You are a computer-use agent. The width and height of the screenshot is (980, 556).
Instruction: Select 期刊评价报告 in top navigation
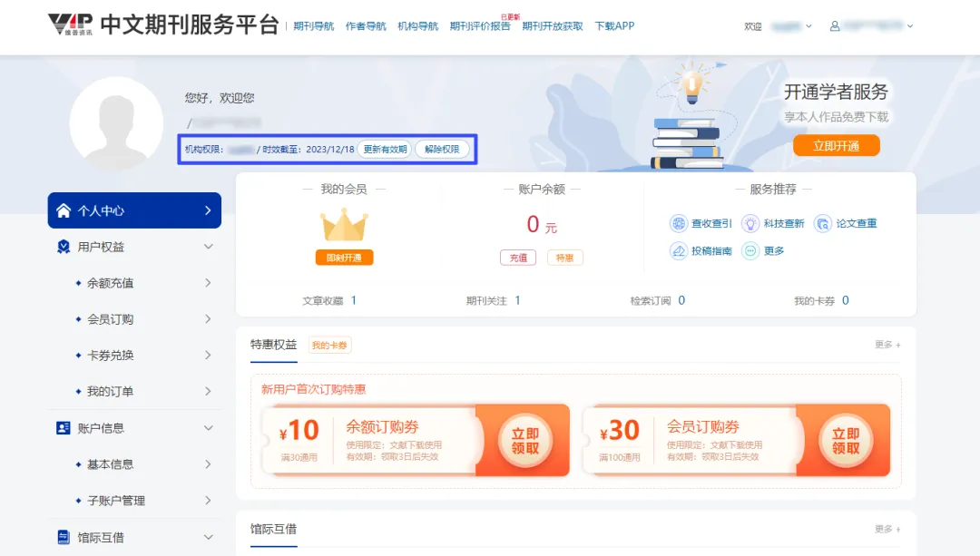click(480, 26)
